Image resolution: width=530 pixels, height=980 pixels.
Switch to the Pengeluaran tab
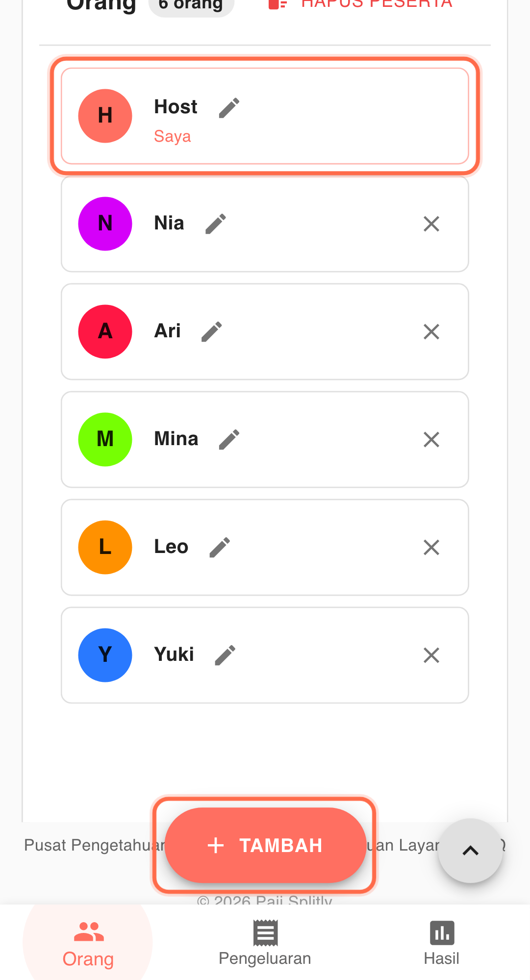point(265,943)
